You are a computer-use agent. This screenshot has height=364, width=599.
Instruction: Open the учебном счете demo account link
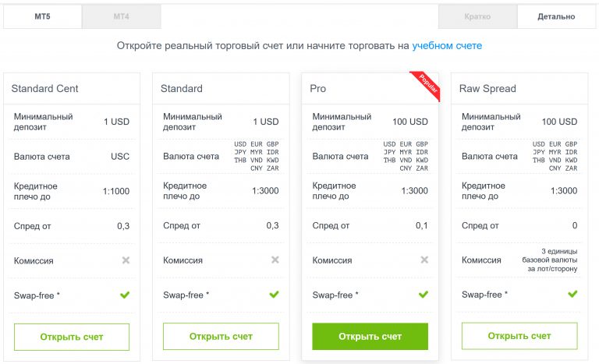point(447,46)
